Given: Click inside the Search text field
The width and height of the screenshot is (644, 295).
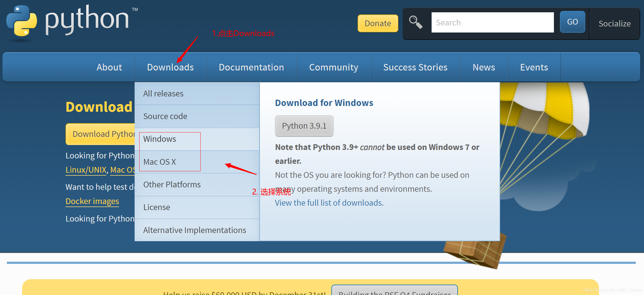Looking at the screenshot, I should (x=492, y=22).
